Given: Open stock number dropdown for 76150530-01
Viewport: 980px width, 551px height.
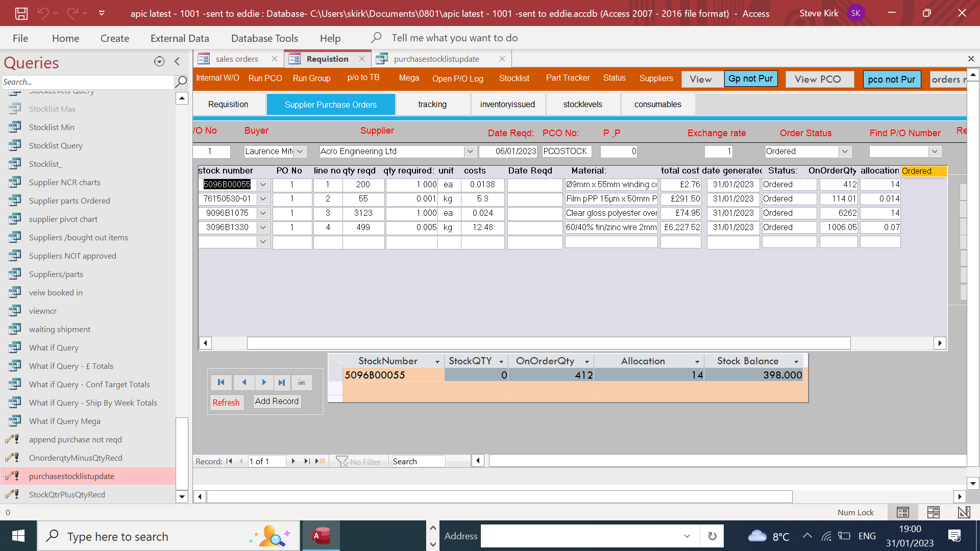Looking at the screenshot, I should 263,199.
